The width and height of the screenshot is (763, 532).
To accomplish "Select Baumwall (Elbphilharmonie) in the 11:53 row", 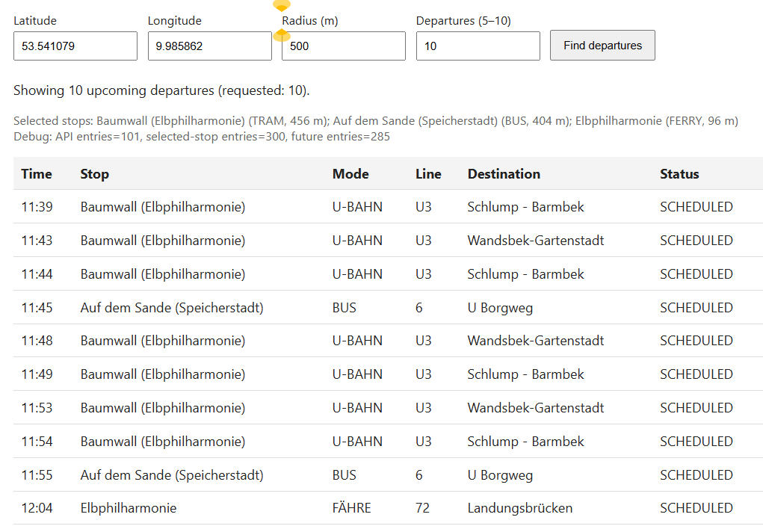I will pyautogui.click(x=162, y=408).
